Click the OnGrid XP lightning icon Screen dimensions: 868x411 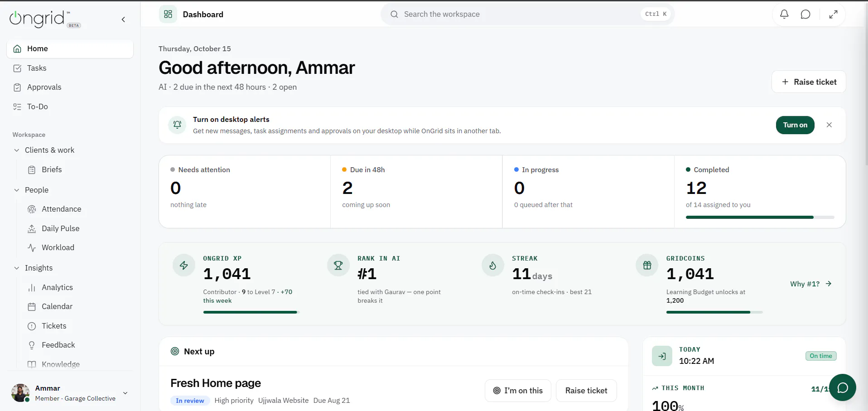[184, 266]
